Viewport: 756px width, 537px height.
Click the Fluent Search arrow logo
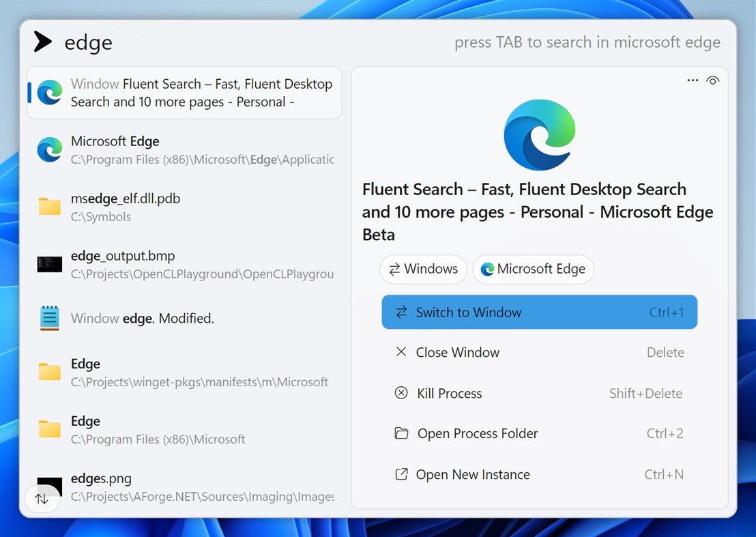click(x=42, y=42)
